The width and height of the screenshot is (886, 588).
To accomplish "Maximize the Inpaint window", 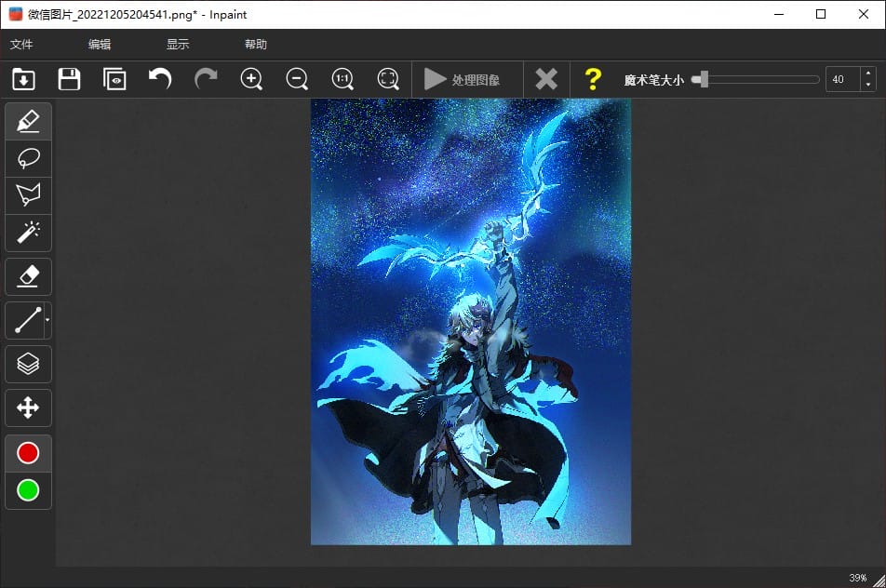I will (821, 14).
